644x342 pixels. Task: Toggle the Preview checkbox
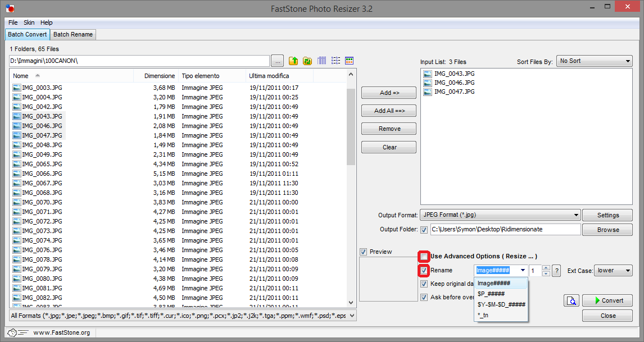point(363,252)
